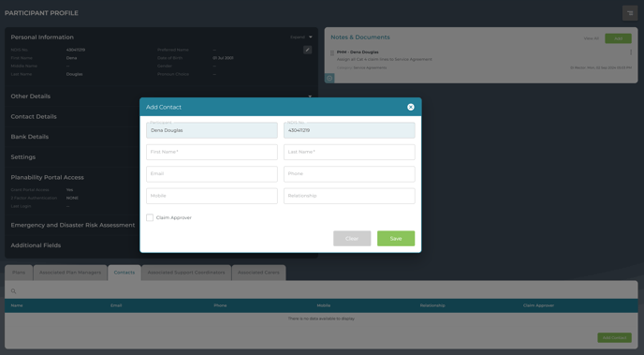Sort by the Relationship column header
Viewport: 644px width, 355px height.
tap(432, 305)
